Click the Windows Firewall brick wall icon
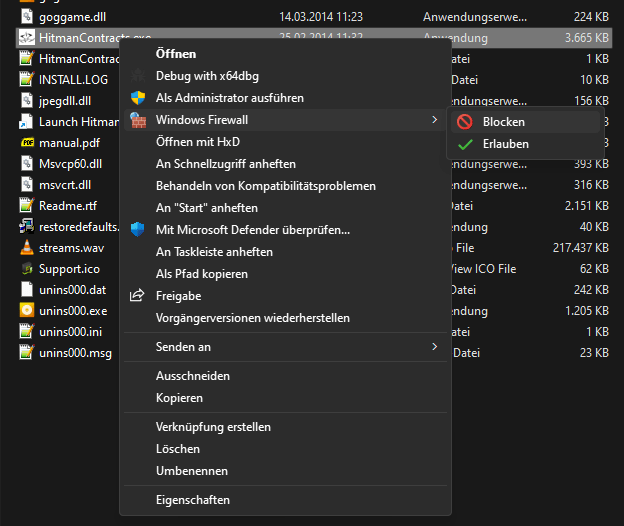 pos(138,120)
